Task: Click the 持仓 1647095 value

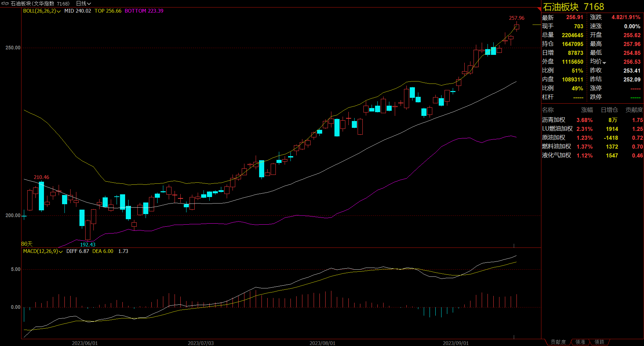Action: [x=572, y=44]
